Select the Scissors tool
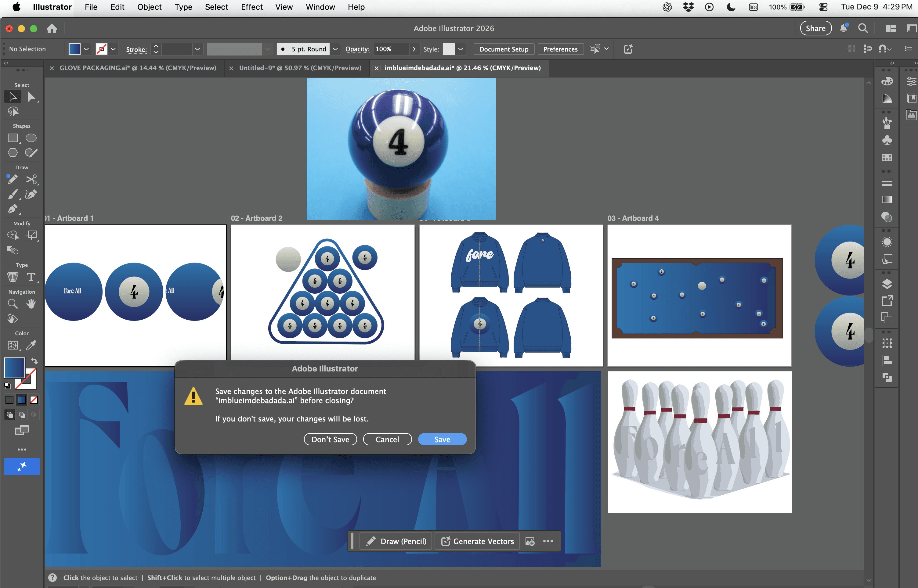The image size is (918, 588). [x=31, y=179]
